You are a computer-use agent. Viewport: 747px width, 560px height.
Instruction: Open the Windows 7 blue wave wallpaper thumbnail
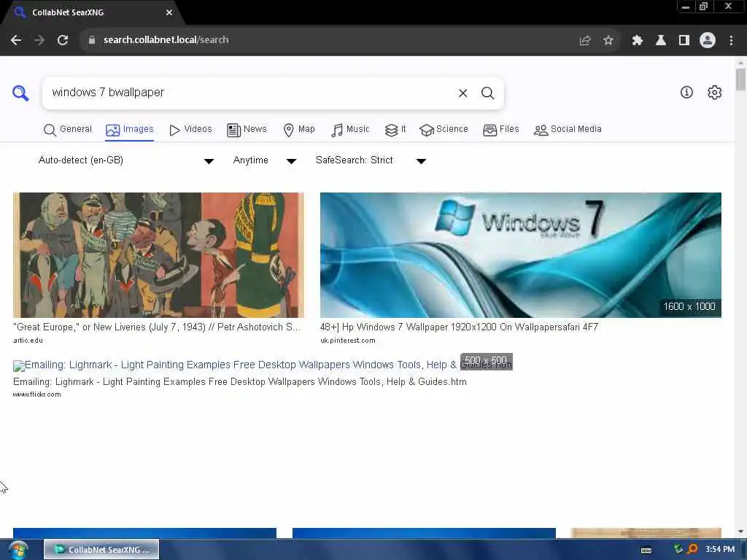[x=521, y=254]
